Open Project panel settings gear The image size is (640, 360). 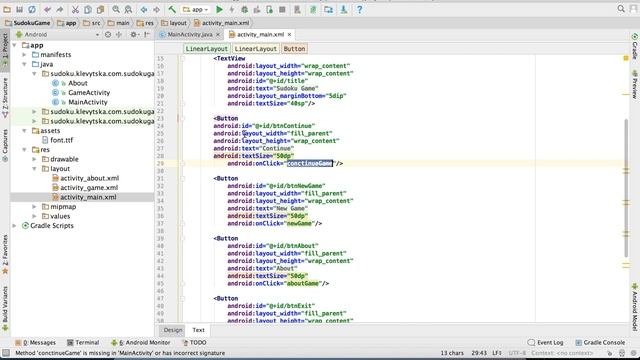(x=133, y=35)
